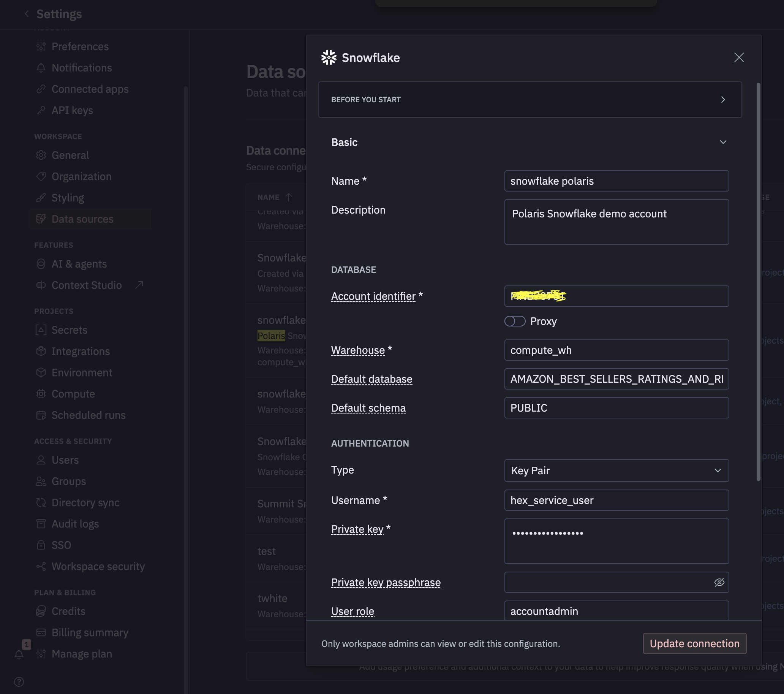The width and height of the screenshot is (784, 694).
Task: Click the Secrets bracket icon
Action: click(x=41, y=330)
